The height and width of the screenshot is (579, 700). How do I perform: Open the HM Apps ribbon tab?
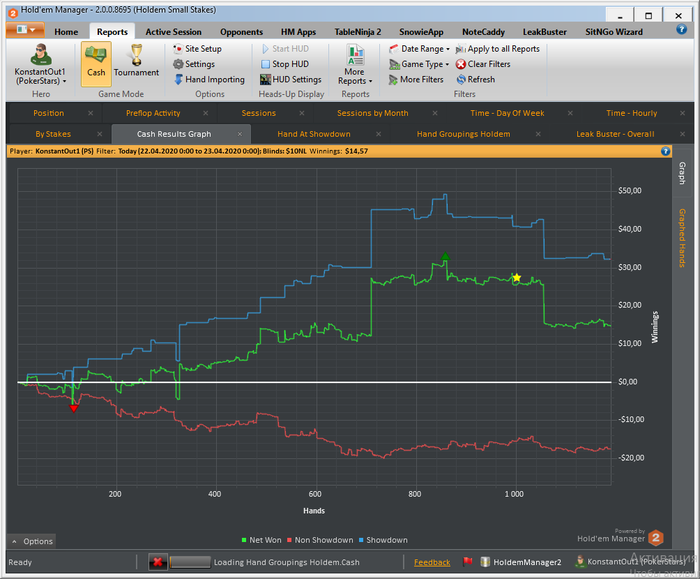298,32
